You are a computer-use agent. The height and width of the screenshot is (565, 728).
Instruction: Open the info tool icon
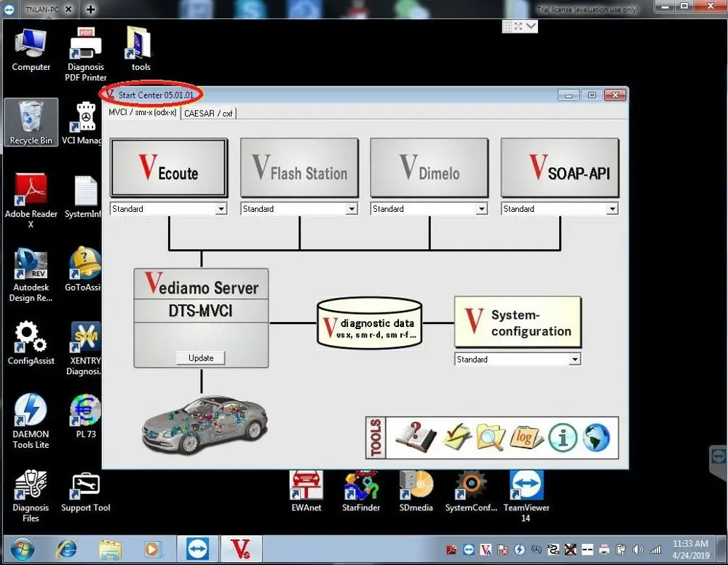(x=563, y=438)
